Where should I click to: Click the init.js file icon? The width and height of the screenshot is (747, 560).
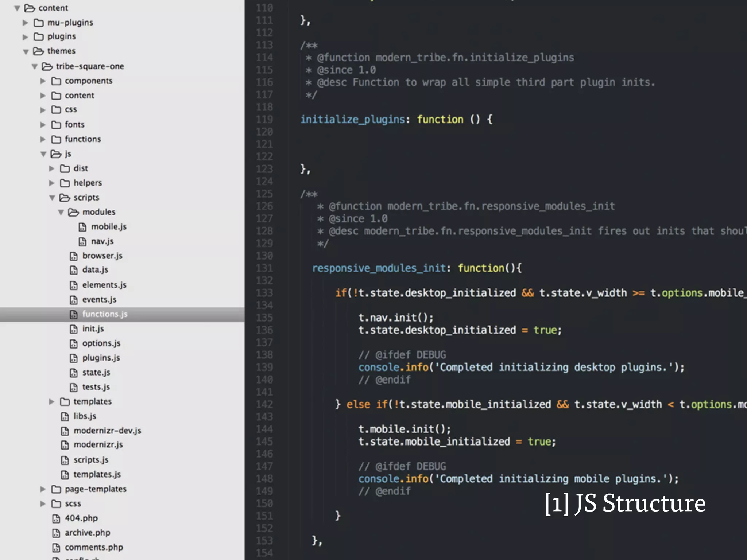74,329
